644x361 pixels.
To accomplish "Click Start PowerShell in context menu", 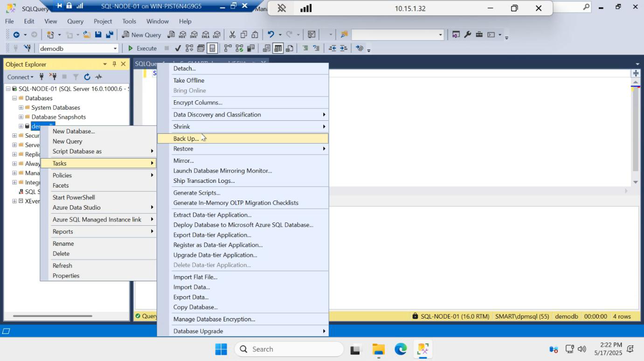I will pos(98,197).
